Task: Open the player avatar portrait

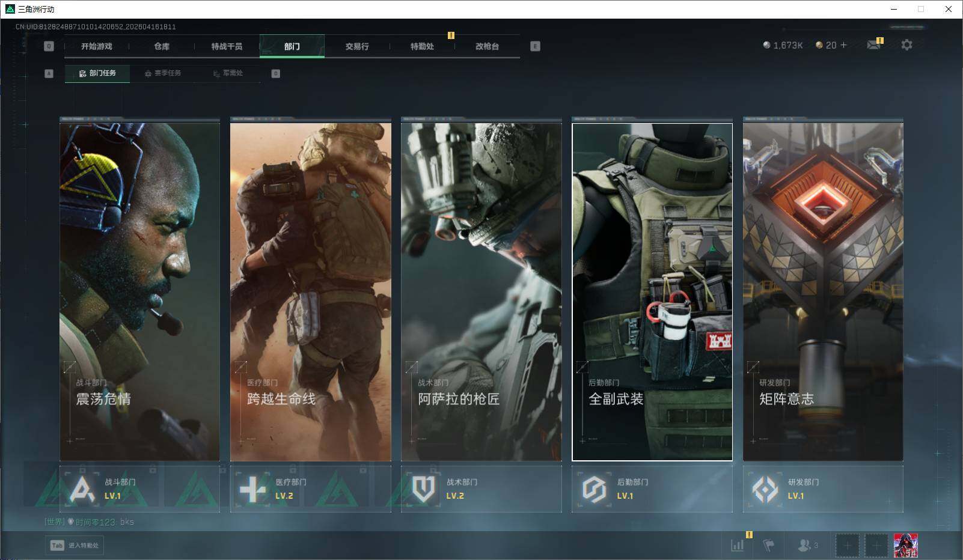Action: click(905, 546)
